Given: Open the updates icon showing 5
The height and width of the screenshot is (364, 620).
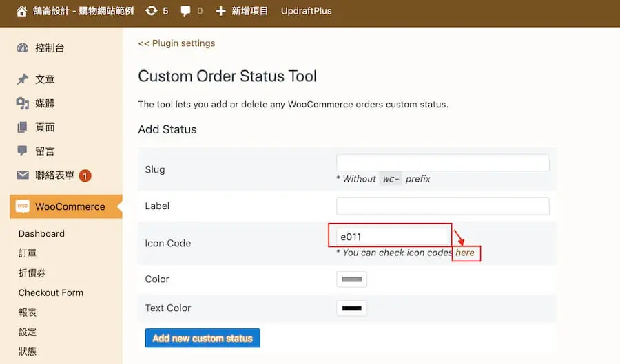Looking at the screenshot, I should 151,11.
